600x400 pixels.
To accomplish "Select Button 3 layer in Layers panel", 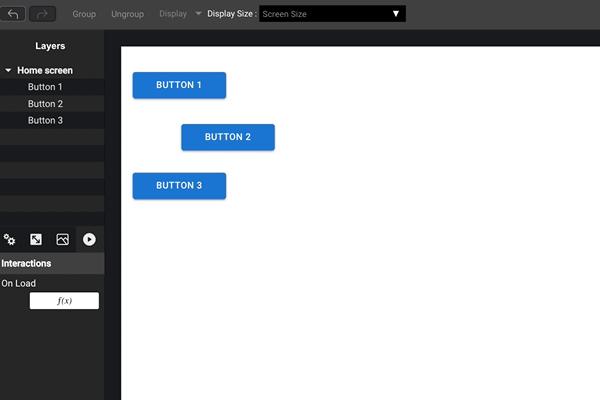I will pos(45,121).
